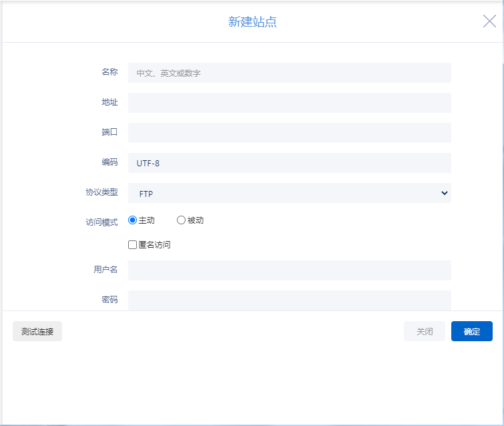Focus the 密码 input field
504x426 pixels.
pos(289,300)
